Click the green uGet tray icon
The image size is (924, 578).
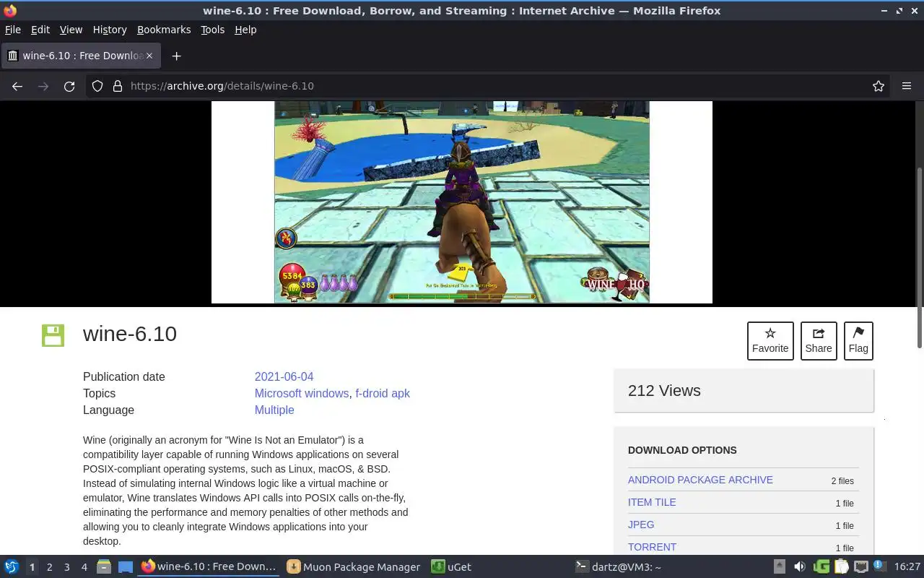(x=821, y=567)
